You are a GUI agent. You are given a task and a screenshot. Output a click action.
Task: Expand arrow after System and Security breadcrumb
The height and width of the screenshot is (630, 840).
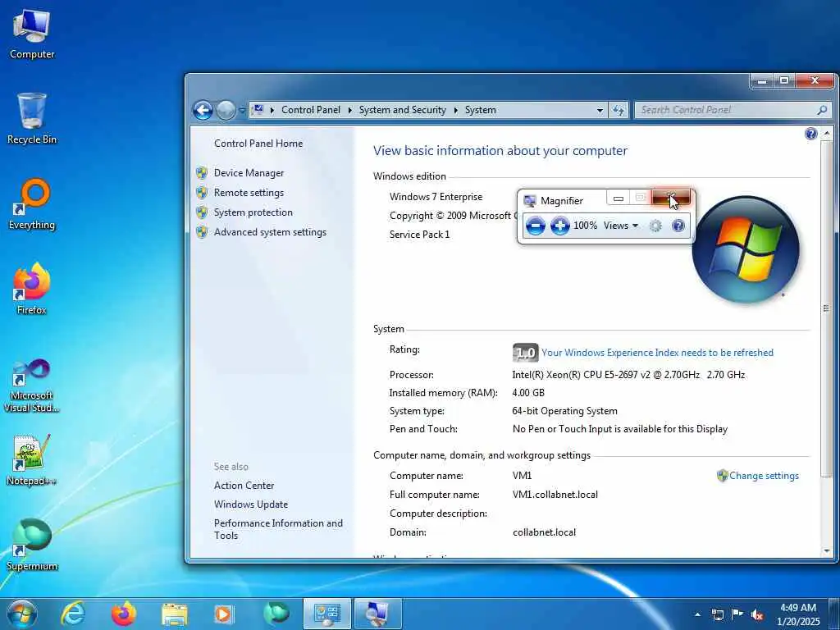point(455,110)
